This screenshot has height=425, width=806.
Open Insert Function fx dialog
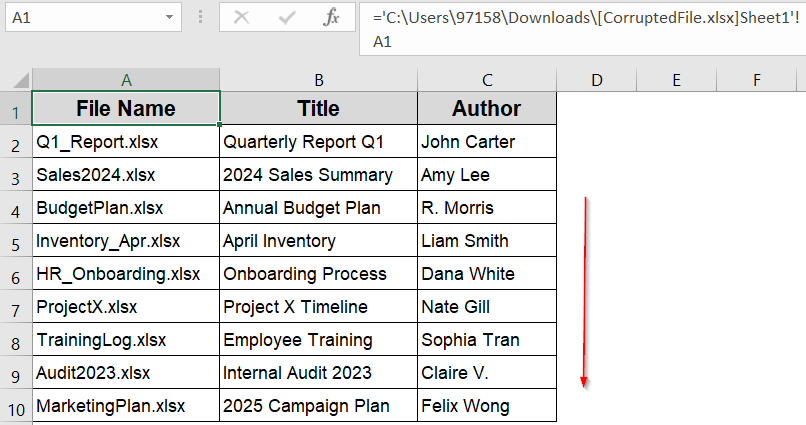[331, 17]
